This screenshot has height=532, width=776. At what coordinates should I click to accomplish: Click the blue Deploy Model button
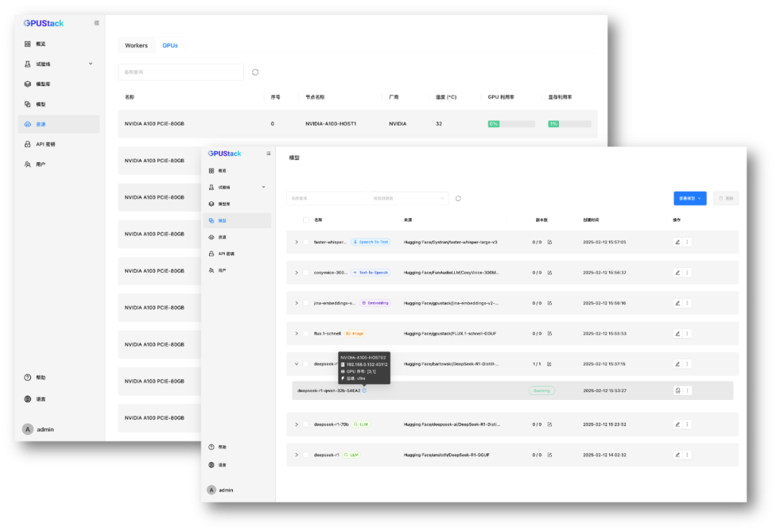click(x=690, y=198)
